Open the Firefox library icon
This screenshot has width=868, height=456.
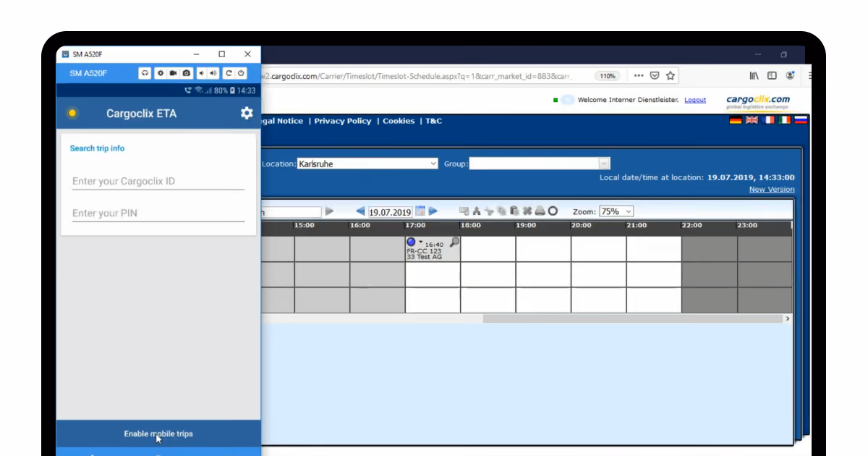[754, 75]
